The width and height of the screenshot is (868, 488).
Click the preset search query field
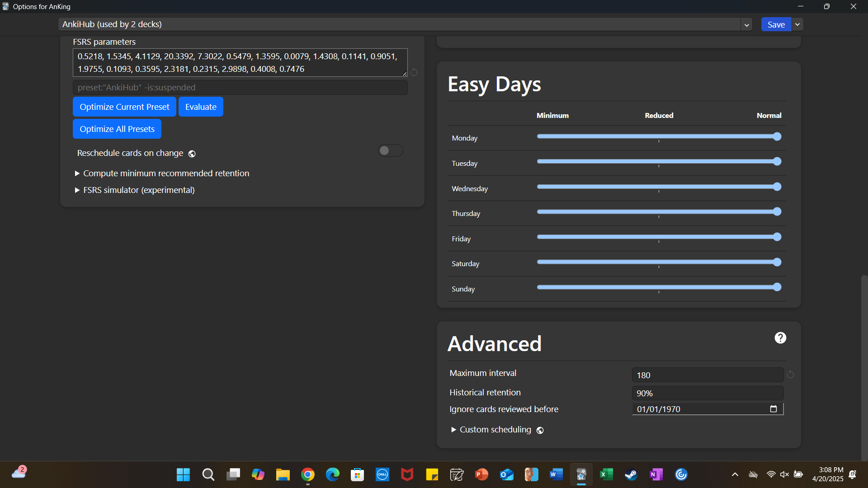[240, 87]
